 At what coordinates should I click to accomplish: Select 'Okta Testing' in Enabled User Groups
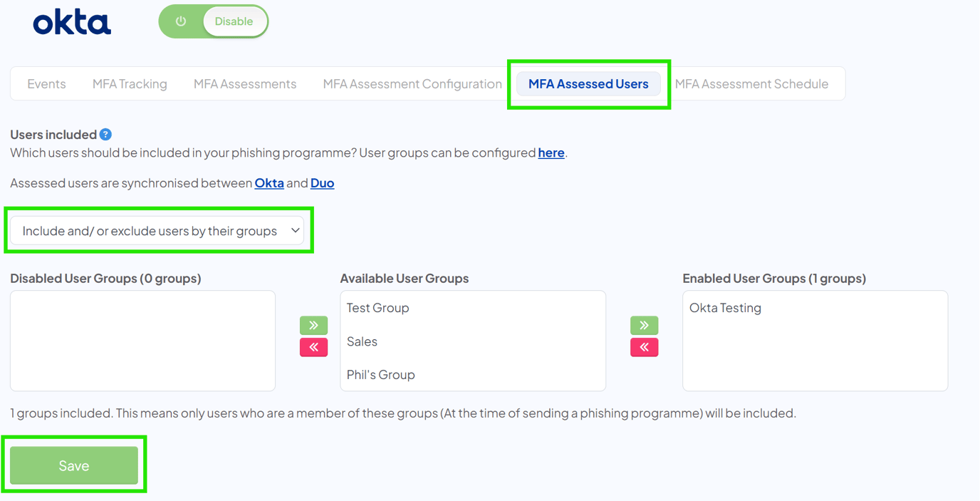pyautogui.click(x=724, y=307)
